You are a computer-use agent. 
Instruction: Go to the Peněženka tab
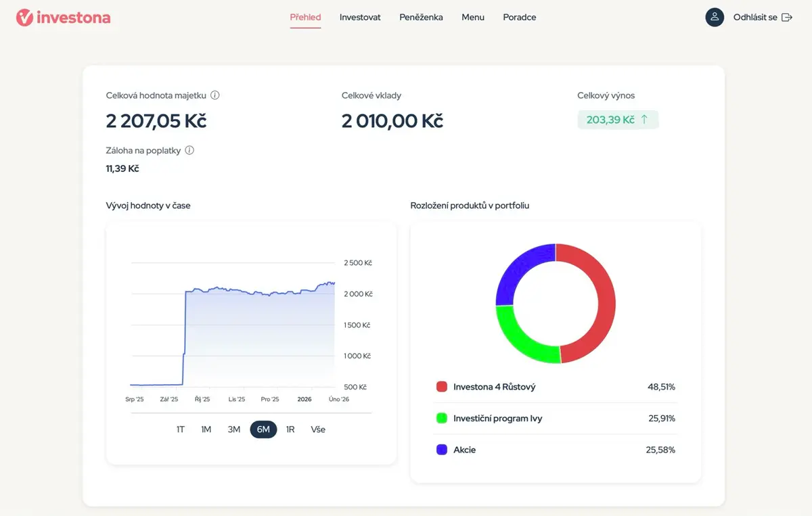421,18
